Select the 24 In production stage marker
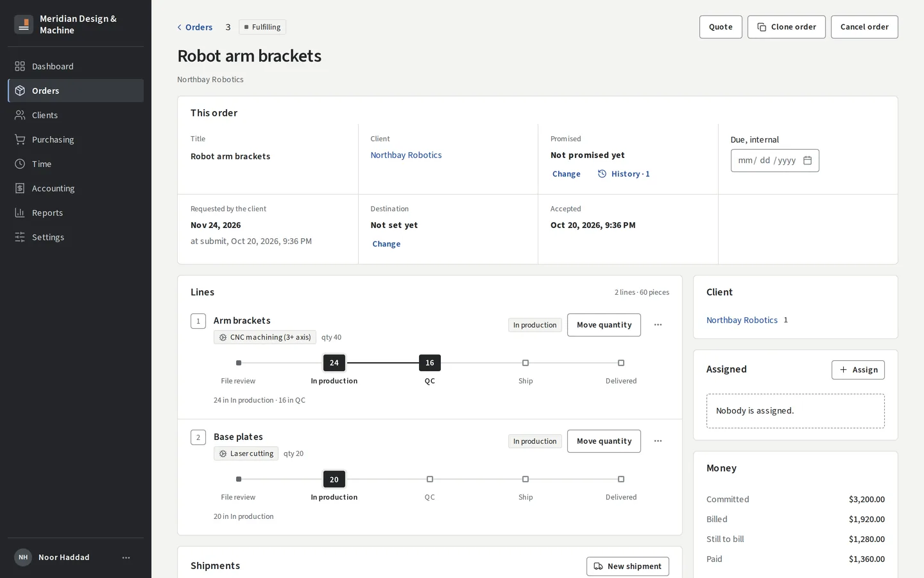 (334, 363)
